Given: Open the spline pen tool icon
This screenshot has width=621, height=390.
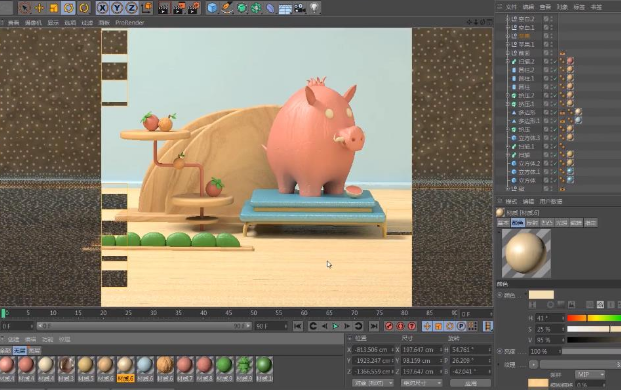Looking at the screenshot, I should pyautogui.click(x=227, y=8).
